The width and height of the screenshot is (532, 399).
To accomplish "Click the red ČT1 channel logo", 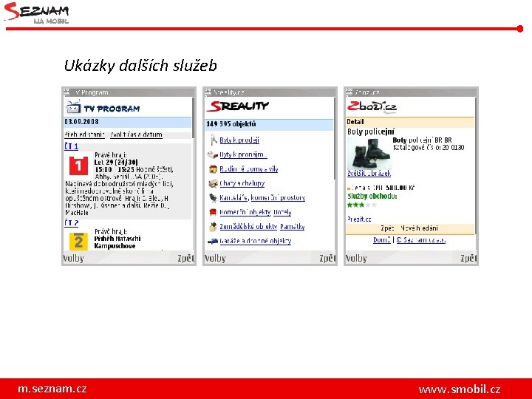I will 78,166.
